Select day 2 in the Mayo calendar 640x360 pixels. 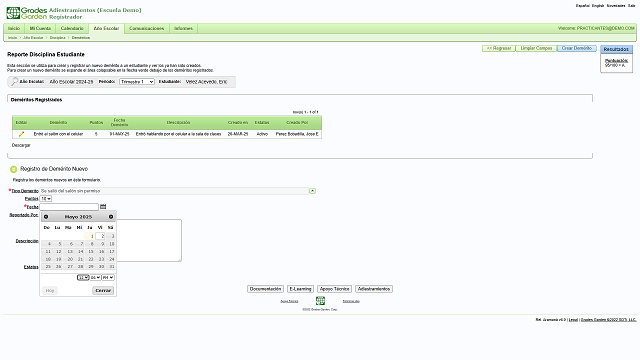(100, 236)
